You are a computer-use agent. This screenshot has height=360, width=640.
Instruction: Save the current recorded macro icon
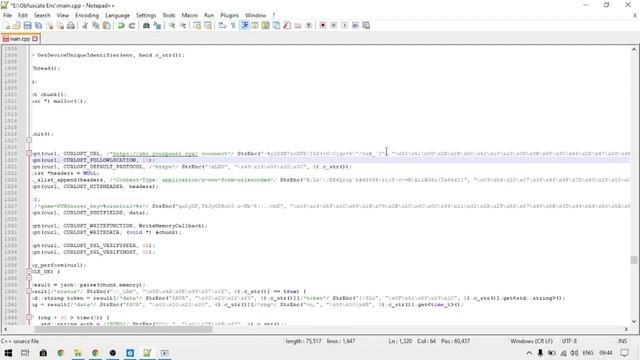(366, 25)
